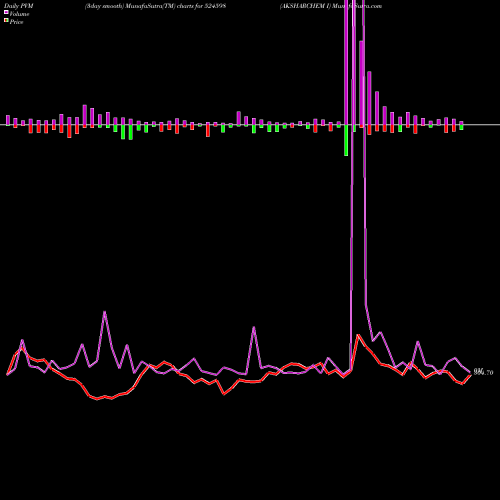Click the Volume legend label
The width and height of the screenshot is (500, 500).
(19, 14)
